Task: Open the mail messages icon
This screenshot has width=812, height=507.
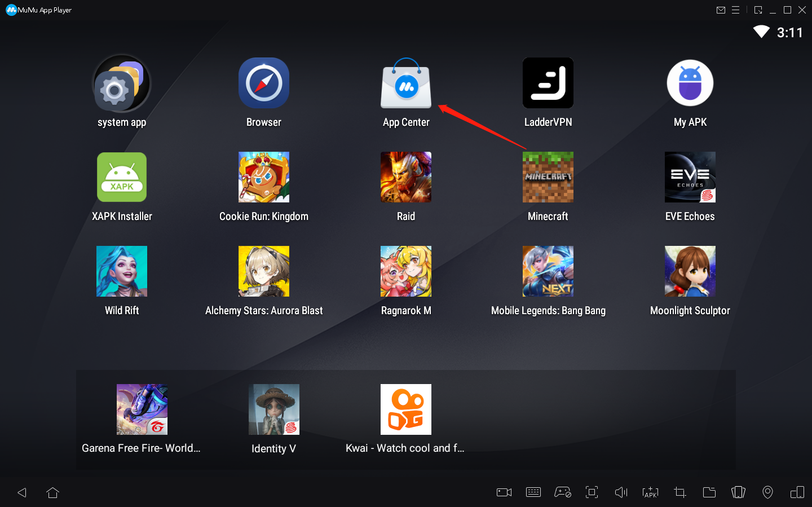Action: pos(721,10)
